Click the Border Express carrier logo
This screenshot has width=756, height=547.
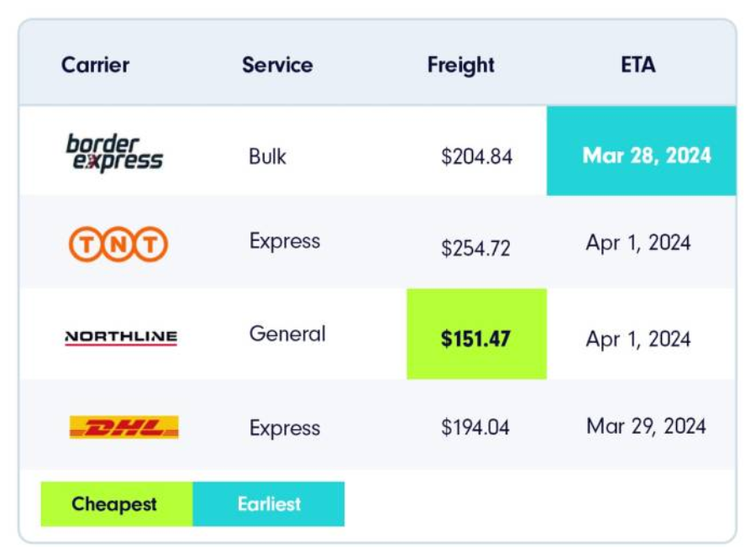(x=114, y=153)
